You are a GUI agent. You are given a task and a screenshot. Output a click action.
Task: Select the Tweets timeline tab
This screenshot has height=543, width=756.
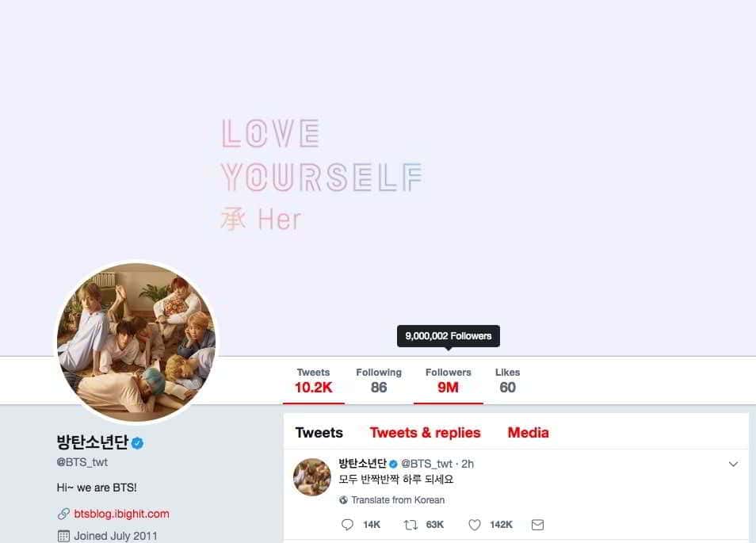coord(319,433)
